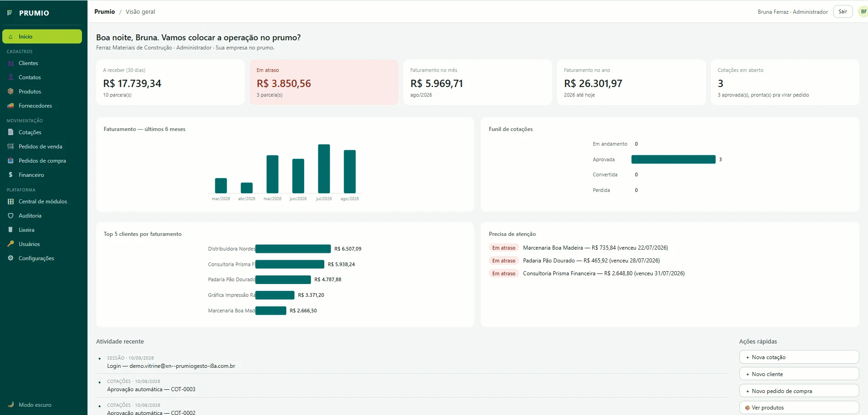
Task: Click the Auditoria shield icon
Action: pos(11,216)
